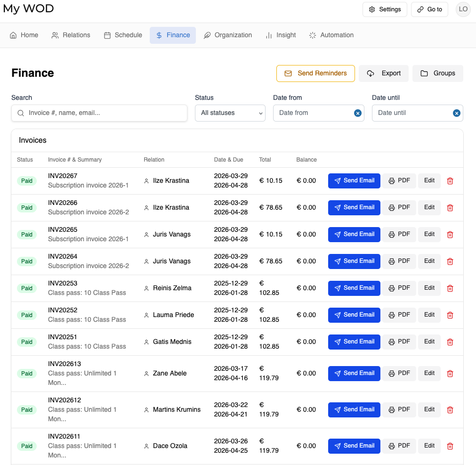Viewport: 476px width, 465px height.
Task: Click the Organization megaphone icon
Action: (x=207, y=35)
